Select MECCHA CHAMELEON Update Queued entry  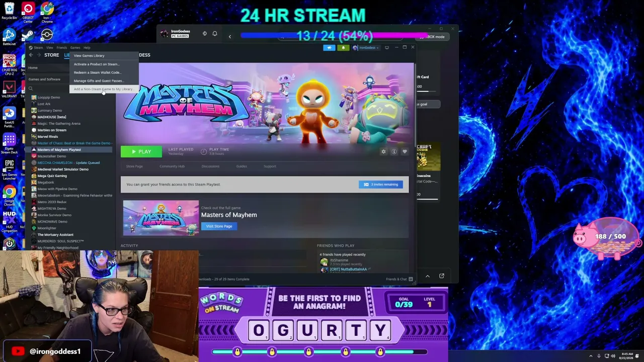[68, 162]
